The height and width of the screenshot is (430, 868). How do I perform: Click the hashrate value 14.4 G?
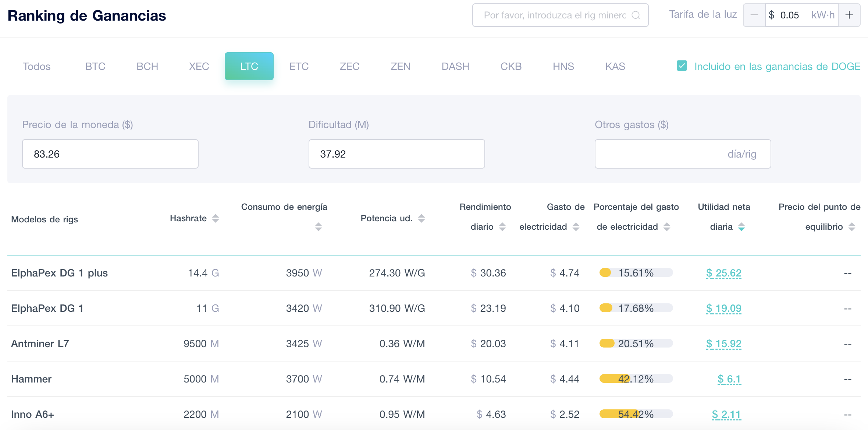click(x=203, y=273)
